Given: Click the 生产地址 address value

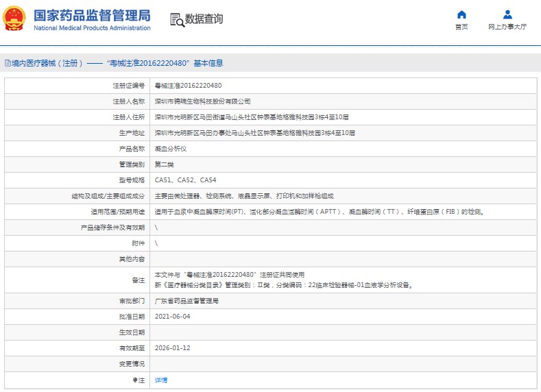Looking at the screenshot, I should click(x=254, y=133).
